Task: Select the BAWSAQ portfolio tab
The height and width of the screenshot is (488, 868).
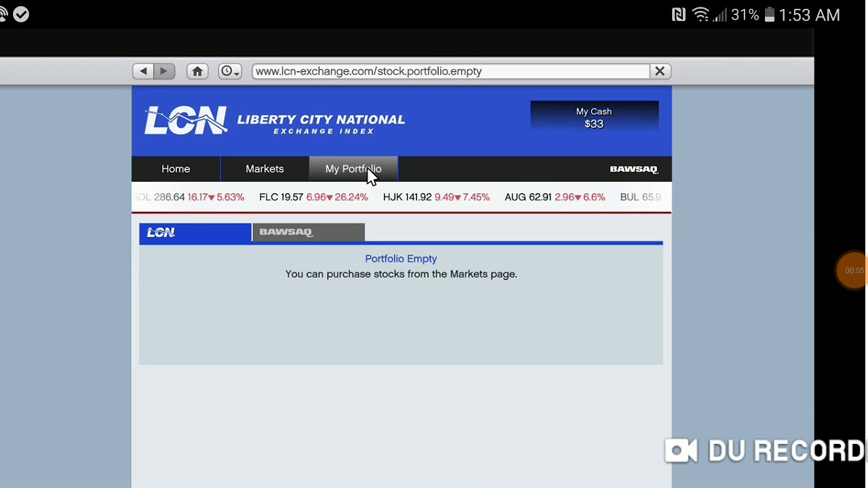Action: coord(309,232)
